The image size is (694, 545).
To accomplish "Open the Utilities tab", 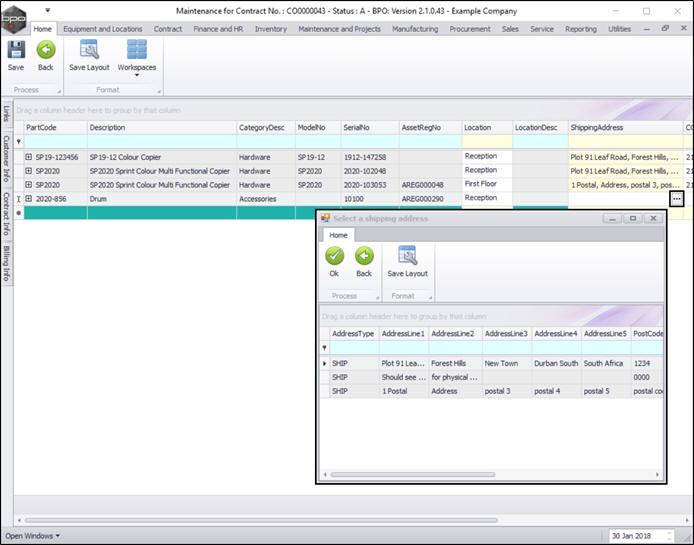I will [x=619, y=29].
